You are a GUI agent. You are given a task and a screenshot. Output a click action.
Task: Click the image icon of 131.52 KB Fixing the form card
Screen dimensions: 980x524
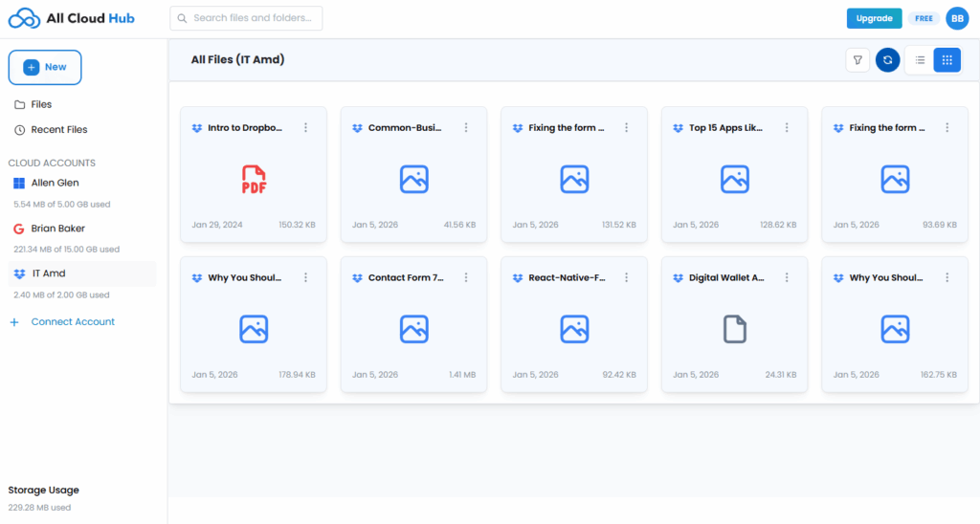point(574,179)
